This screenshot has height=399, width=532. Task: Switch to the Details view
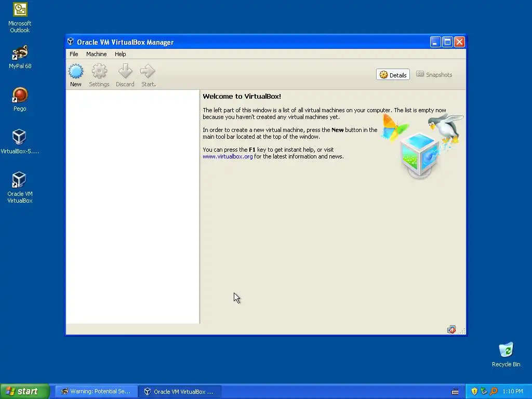coord(393,75)
